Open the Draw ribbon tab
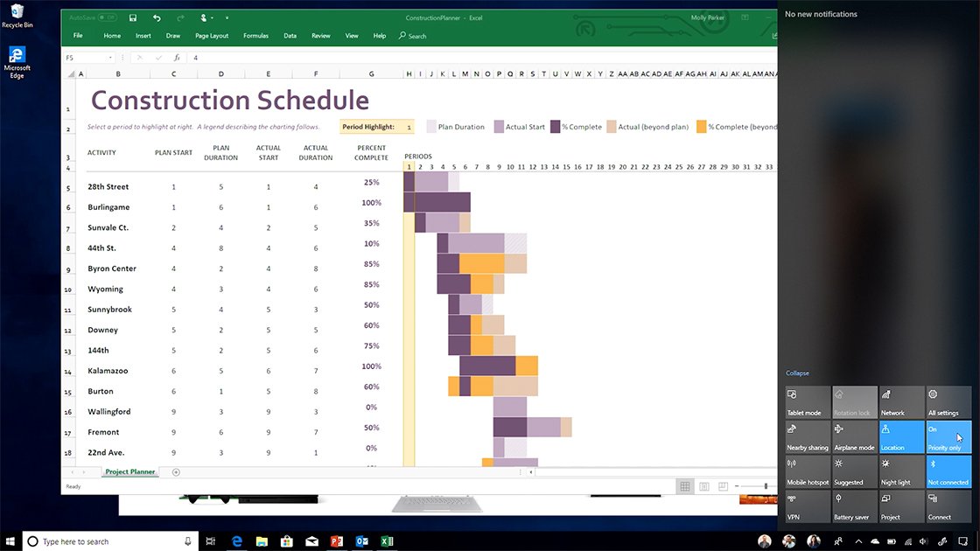This screenshot has height=551, width=980. point(174,36)
